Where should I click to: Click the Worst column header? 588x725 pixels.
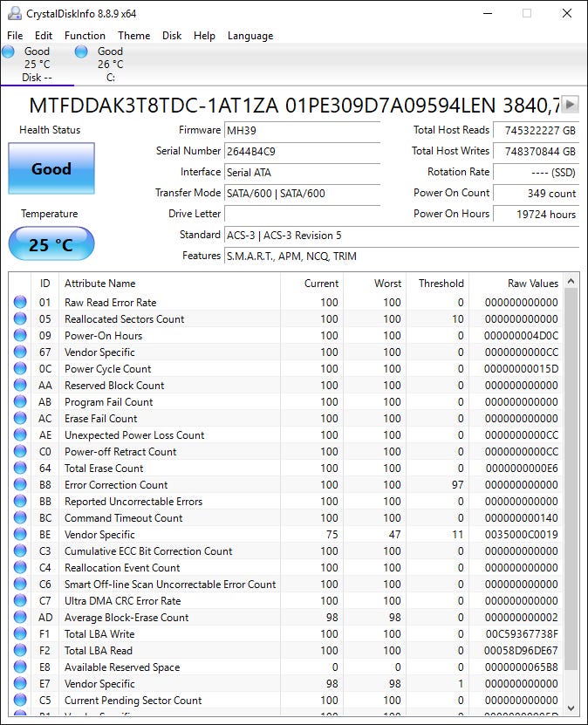click(374, 283)
